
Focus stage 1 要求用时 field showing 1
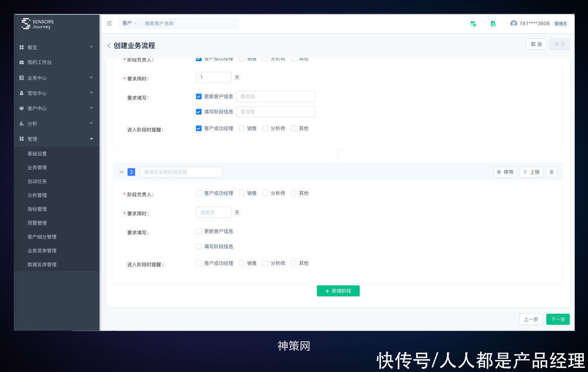pos(214,78)
